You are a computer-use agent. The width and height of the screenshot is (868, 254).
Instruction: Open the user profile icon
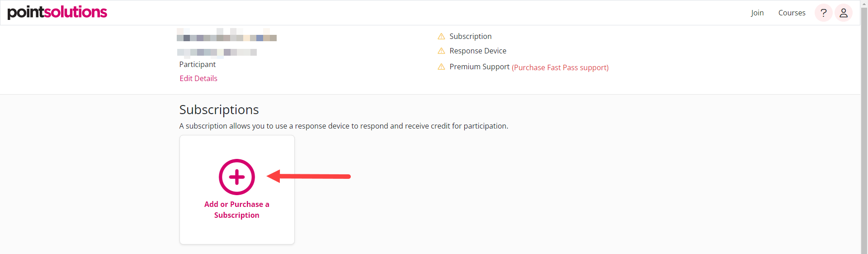click(x=843, y=13)
